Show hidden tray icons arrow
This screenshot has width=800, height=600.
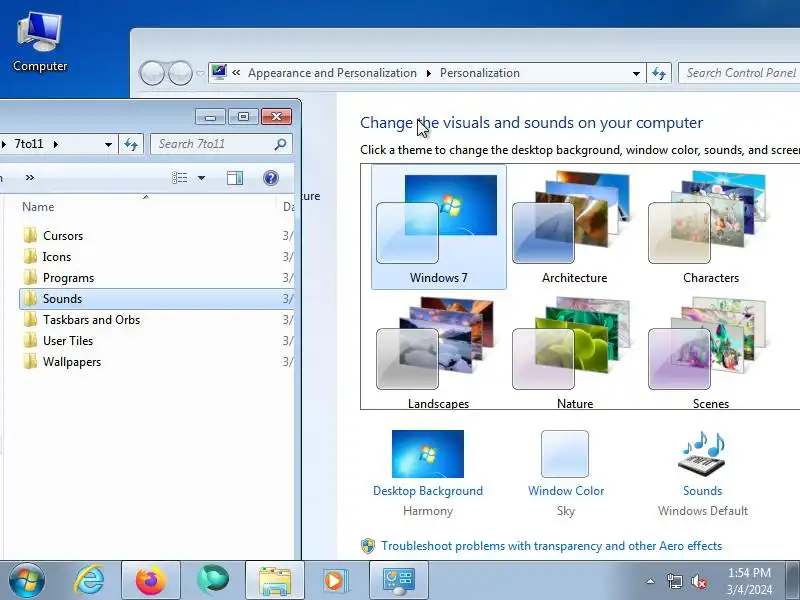coord(651,581)
